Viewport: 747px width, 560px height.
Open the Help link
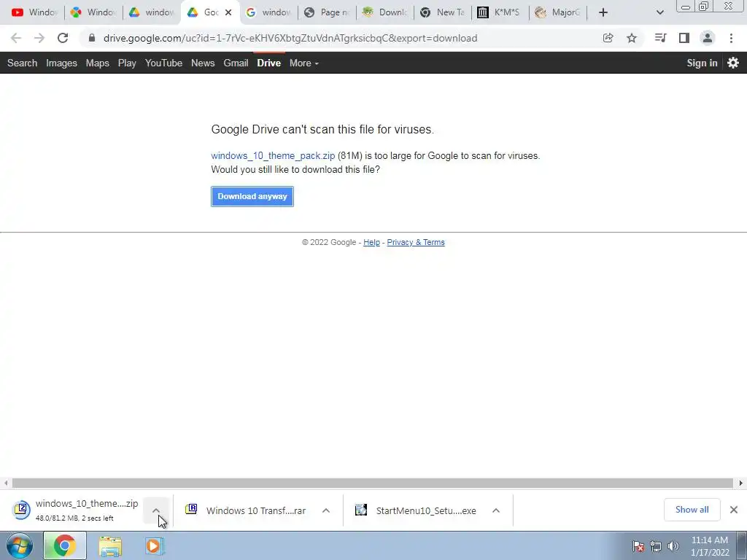tap(371, 242)
